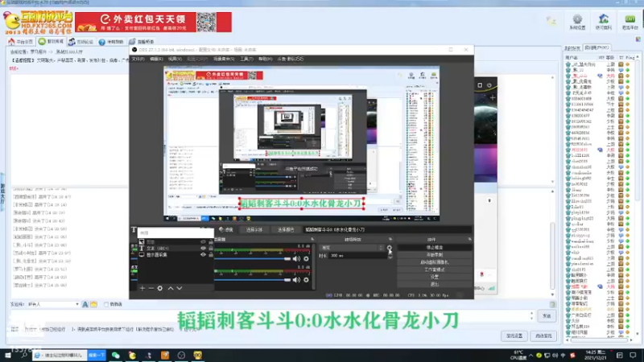This screenshot has width=644, height=362.
Task: Toggle visibility of first greyed source
Action: (x=203, y=242)
